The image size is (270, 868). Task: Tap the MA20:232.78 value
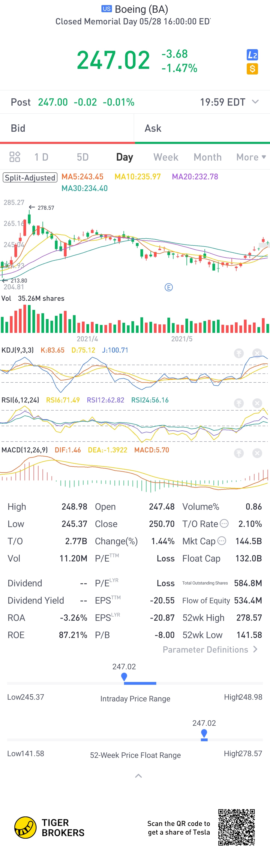click(195, 177)
